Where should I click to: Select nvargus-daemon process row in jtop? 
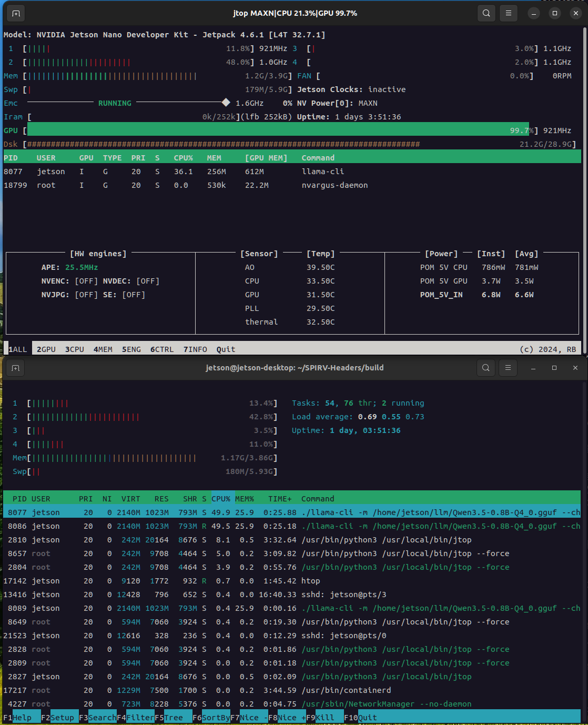(x=292, y=185)
